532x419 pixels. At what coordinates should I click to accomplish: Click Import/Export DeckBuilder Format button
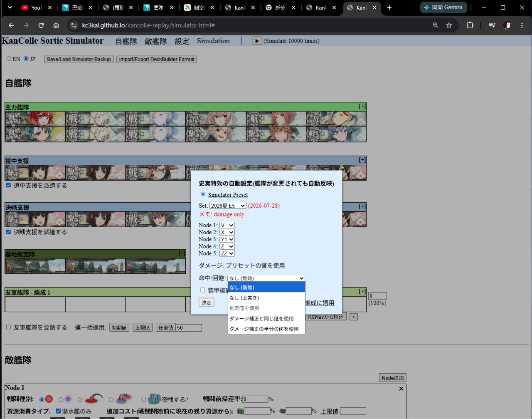(x=157, y=60)
